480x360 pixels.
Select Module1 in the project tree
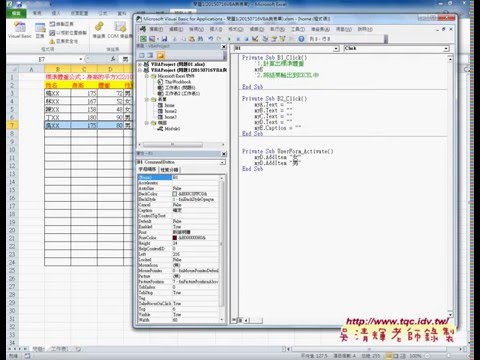172,129
